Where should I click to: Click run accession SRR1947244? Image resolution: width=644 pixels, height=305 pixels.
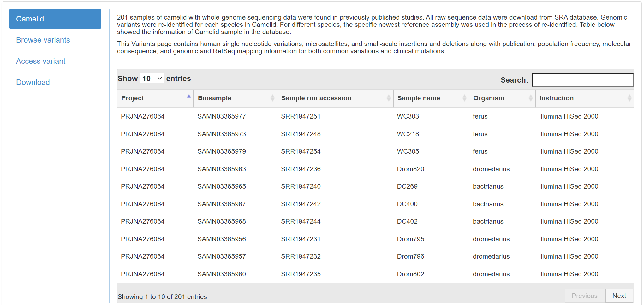pyautogui.click(x=301, y=221)
